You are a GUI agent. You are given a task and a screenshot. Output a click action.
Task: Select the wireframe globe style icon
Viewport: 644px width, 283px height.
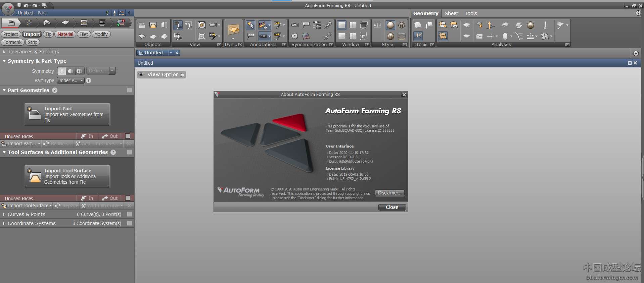coord(402,25)
